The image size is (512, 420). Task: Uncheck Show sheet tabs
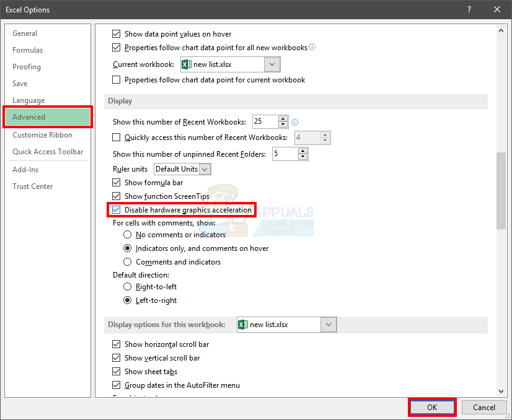117,372
